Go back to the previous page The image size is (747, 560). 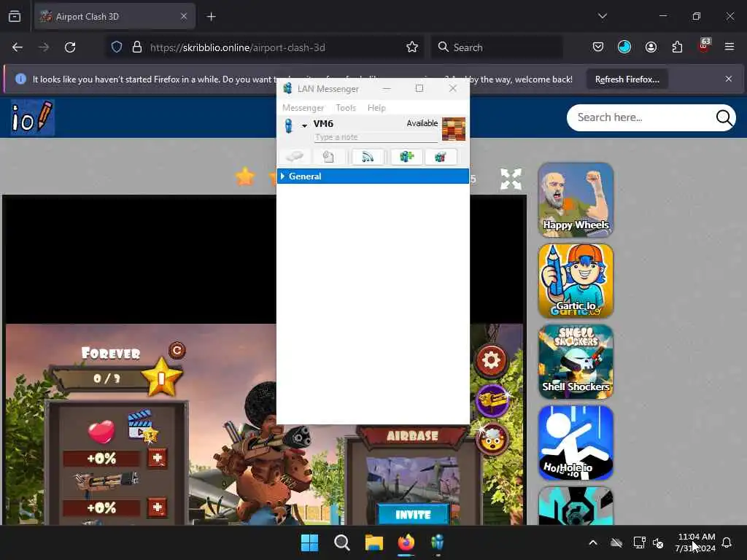(x=18, y=47)
